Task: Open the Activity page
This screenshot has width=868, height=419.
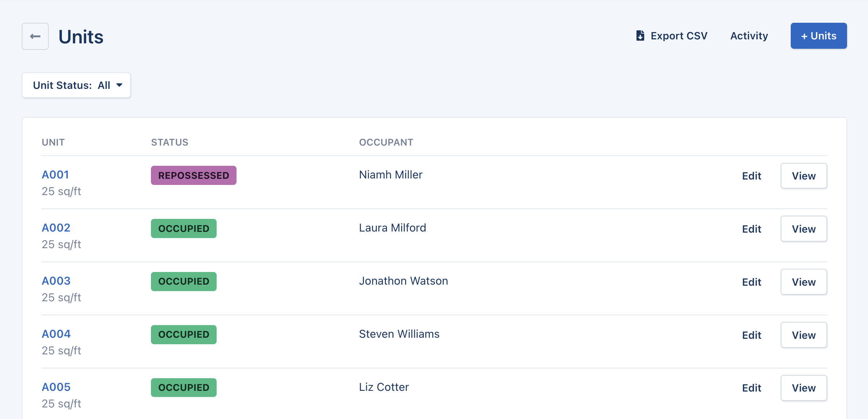Action: pos(749,36)
